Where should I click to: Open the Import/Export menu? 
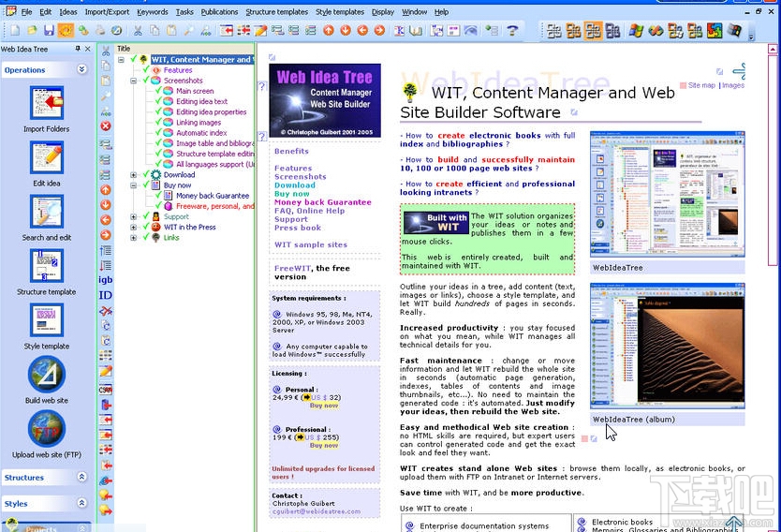(107, 12)
